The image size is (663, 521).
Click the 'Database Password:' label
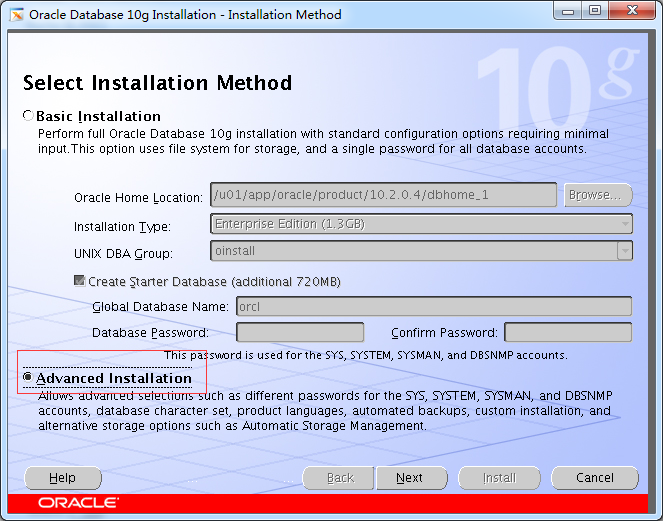click(x=150, y=333)
